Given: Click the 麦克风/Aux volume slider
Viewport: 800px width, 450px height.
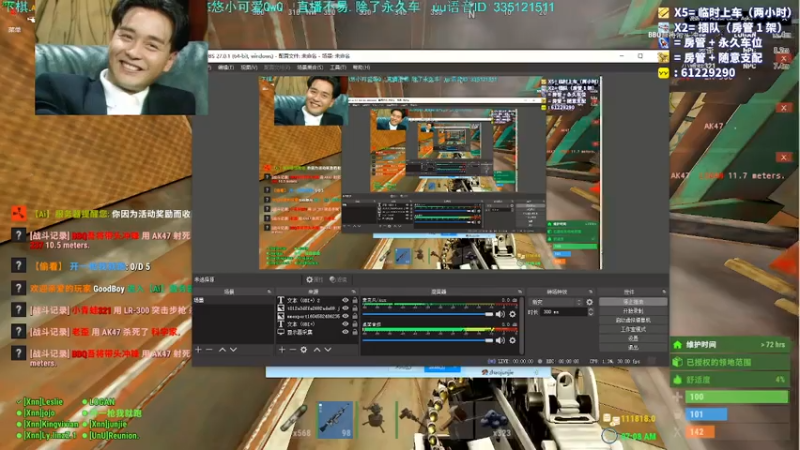Looking at the screenshot, I should 428,314.
